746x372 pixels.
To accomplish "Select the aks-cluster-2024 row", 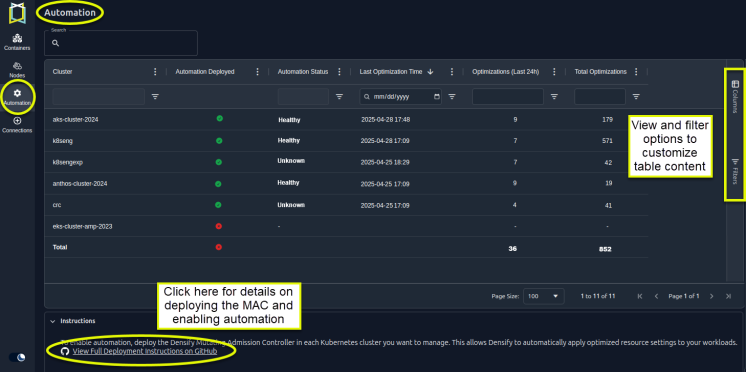I will pos(346,119).
